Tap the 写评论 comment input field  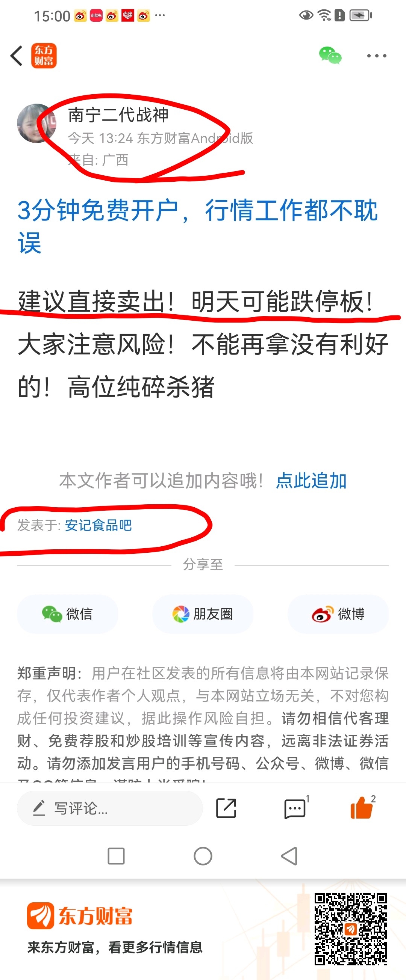[x=110, y=808]
